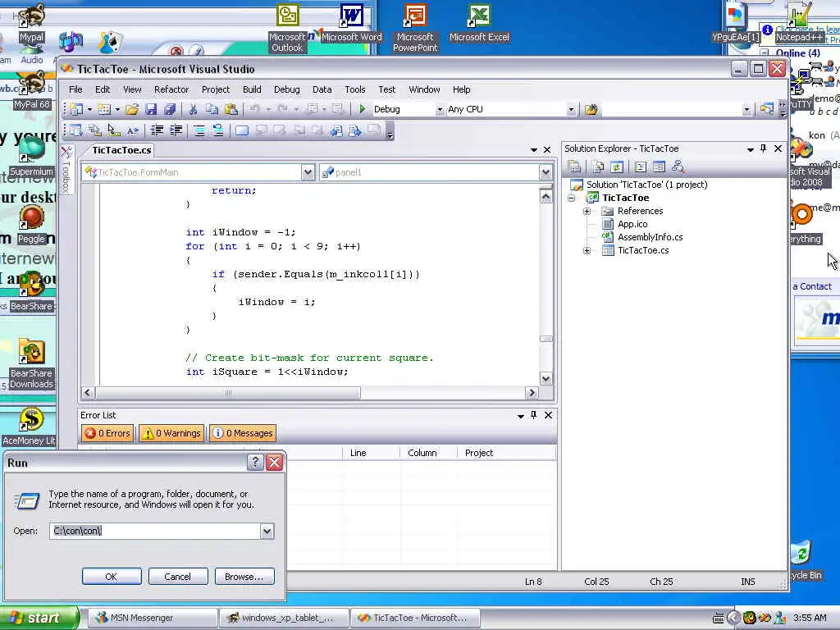840x630 pixels.
Task: Click the Open text field in Run dialog
Action: [155, 531]
